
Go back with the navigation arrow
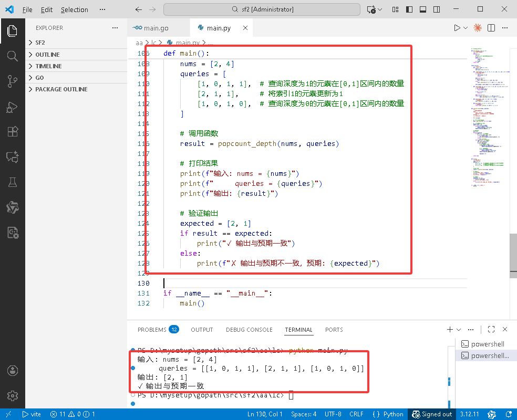pyautogui.click(x=139, y=9)
